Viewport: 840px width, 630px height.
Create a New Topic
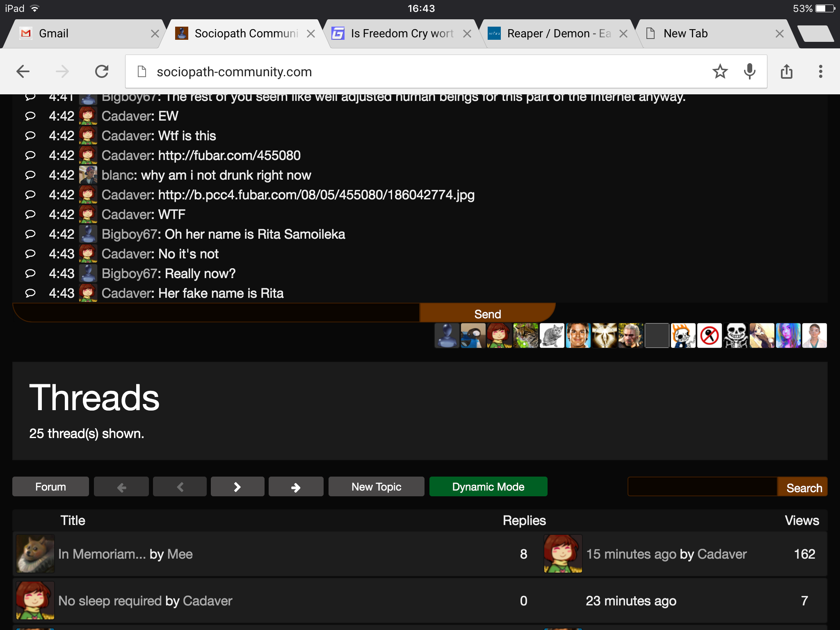click(x=377, y=487)
